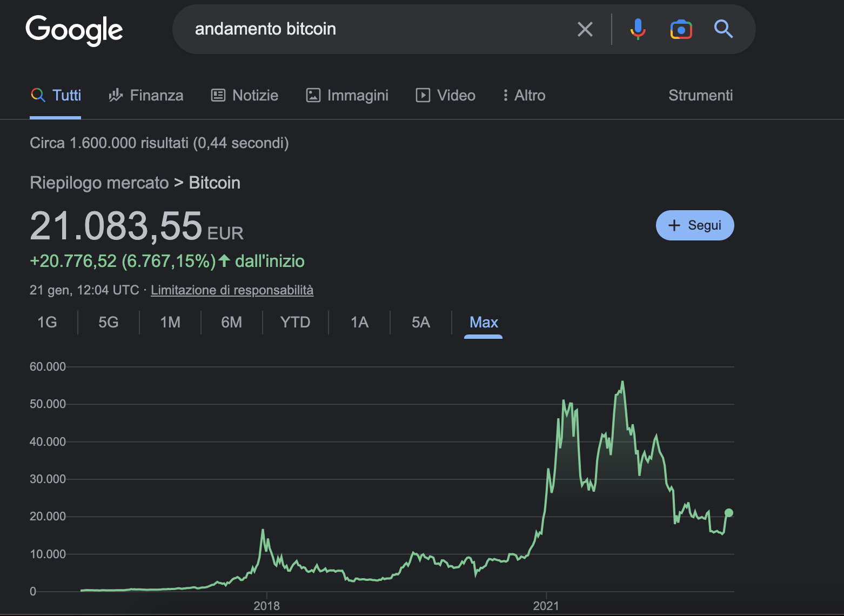
Task: Click the results count "Circa 1.600.000 risultati"
Action: pyautogui.click(x=109, y=143)
